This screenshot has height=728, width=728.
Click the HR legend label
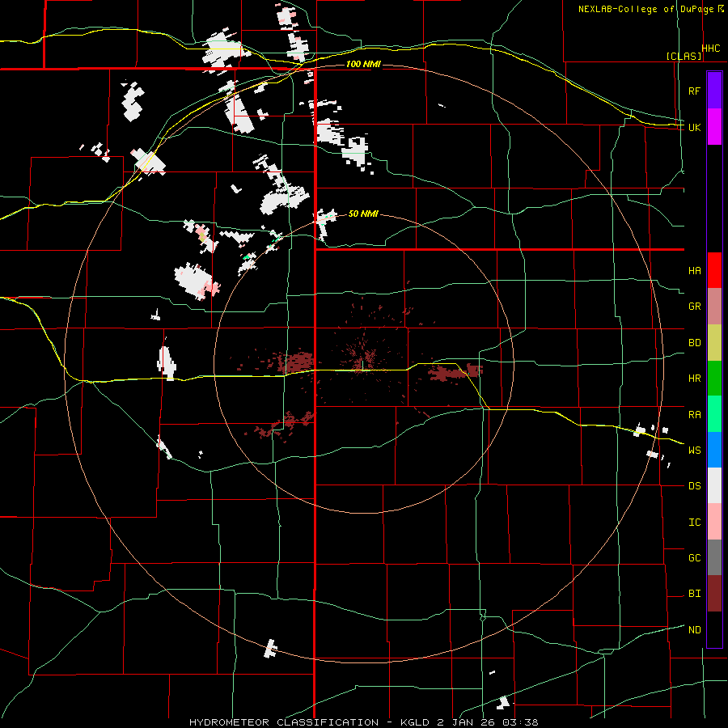click(694, 379)
